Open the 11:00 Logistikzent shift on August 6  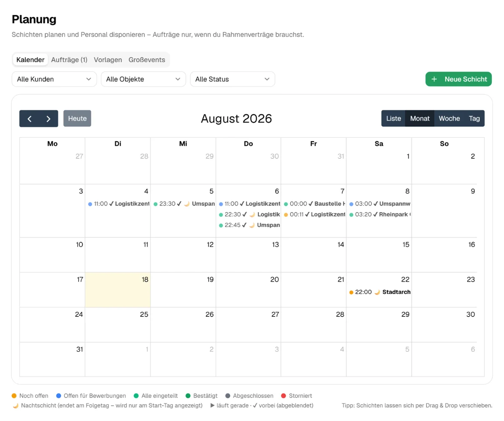249,204
